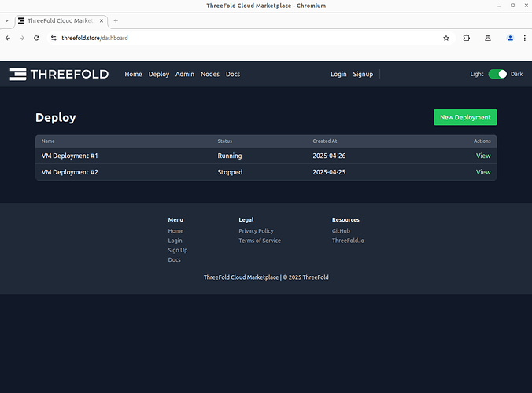Click the Deploy page heading
Screen dimensions: 532x393
pyautogui.click(x=56, y=118)
